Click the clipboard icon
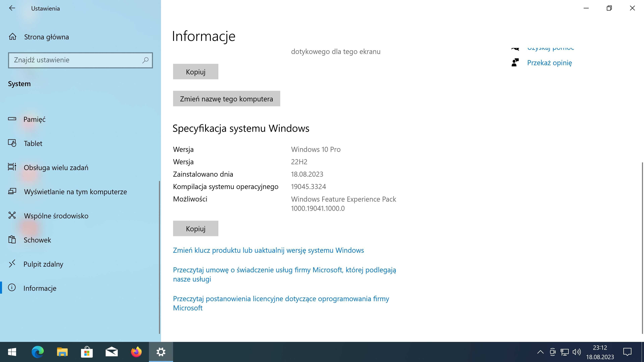The image size is (644, 362). 12,239
